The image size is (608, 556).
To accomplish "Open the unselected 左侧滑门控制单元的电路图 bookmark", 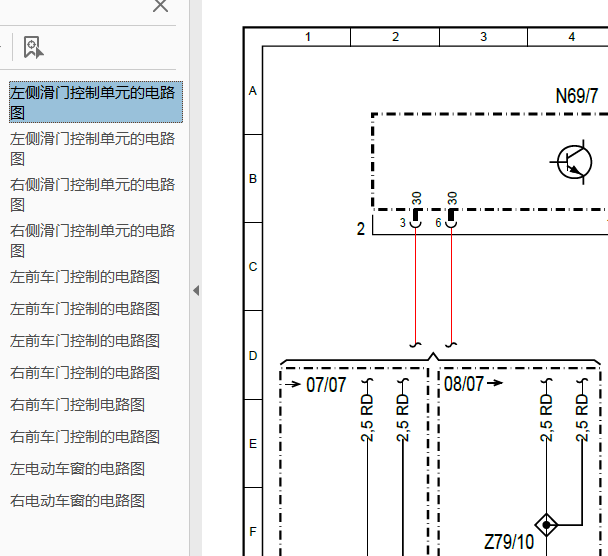I will point(92,148).
